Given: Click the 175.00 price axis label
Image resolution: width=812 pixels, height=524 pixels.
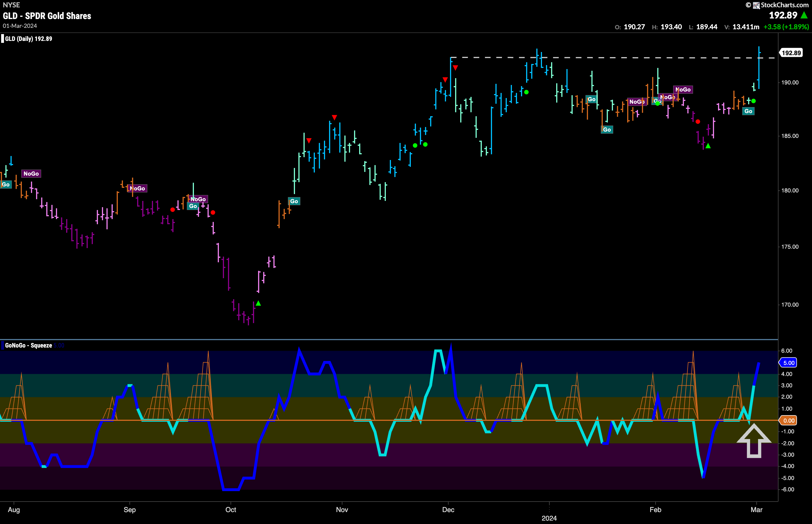Looking at the screenshot, I should pos(790,247).
